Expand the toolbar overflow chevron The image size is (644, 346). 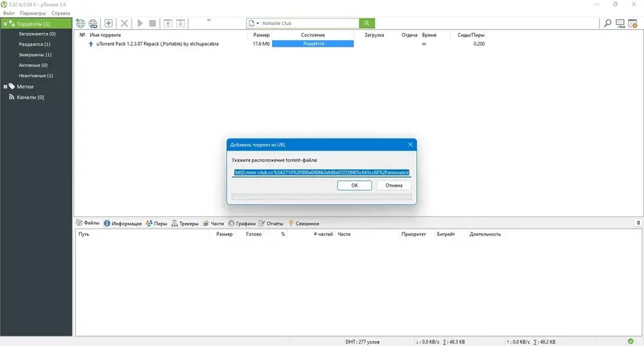pyautogui.click(x=208, y=20)
